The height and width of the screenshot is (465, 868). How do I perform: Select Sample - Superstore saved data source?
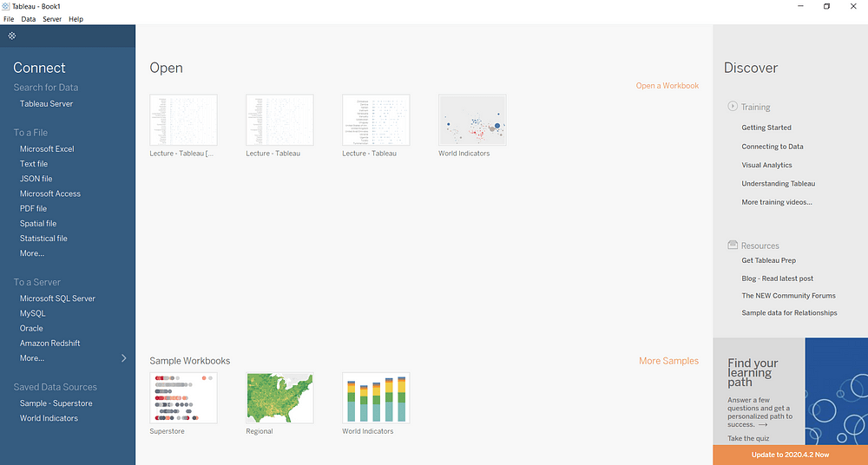point(56,403)
